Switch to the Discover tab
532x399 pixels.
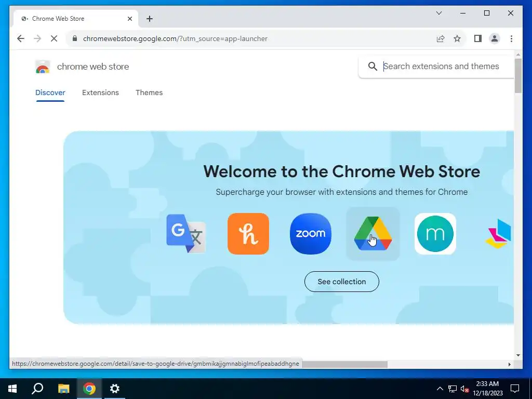click(x=50, y=92)
